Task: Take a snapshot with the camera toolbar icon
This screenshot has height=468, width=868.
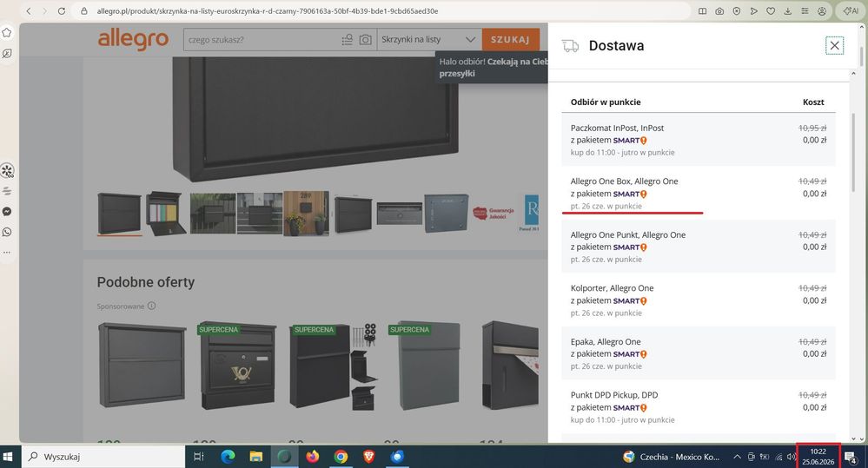Action: point(719,11)
